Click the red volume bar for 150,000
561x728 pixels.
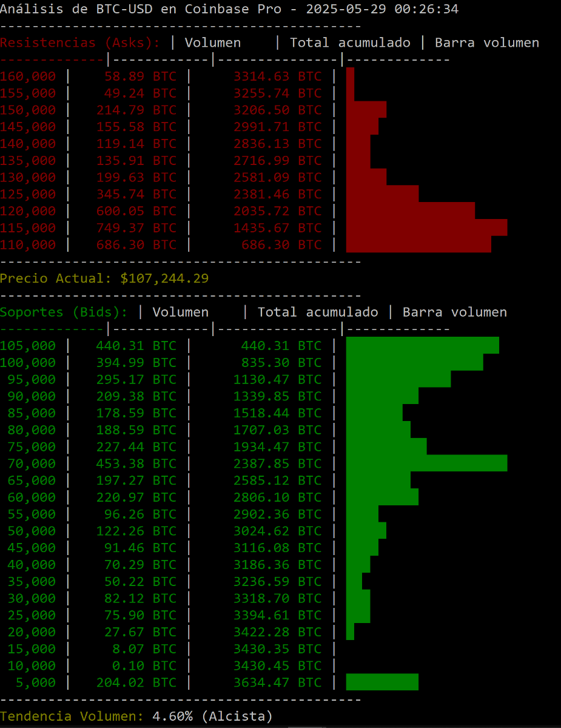[366, 110]
